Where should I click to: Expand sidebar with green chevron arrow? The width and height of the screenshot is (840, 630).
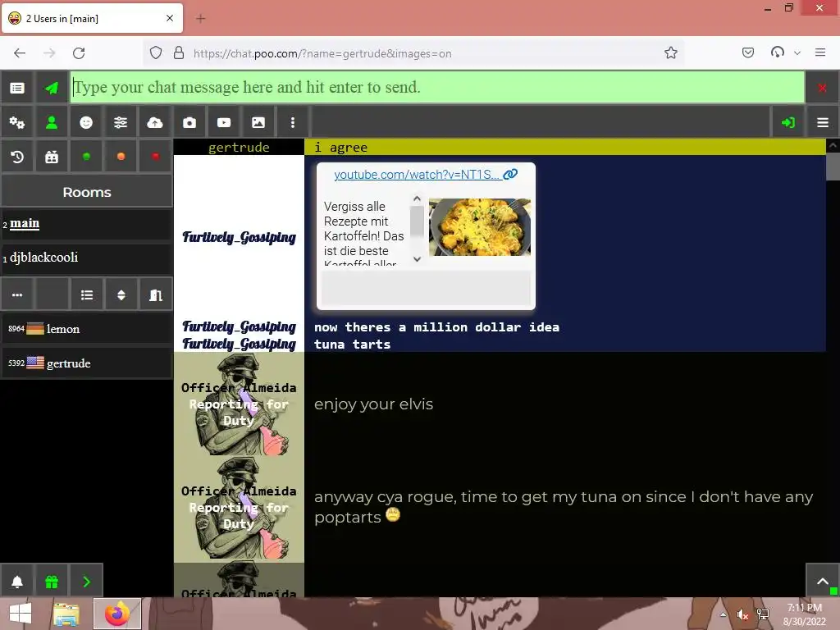click(86, 582)
